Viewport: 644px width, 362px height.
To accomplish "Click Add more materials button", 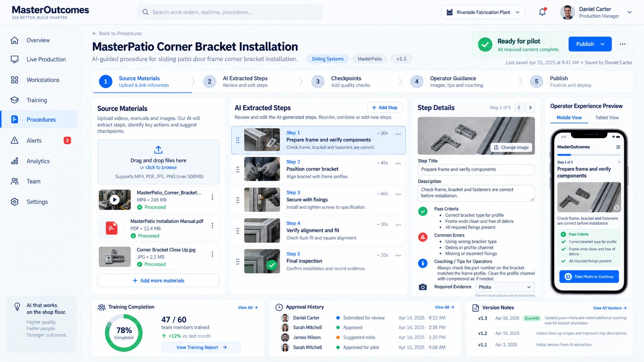I will pyautogui.click(x=158, y=280).
